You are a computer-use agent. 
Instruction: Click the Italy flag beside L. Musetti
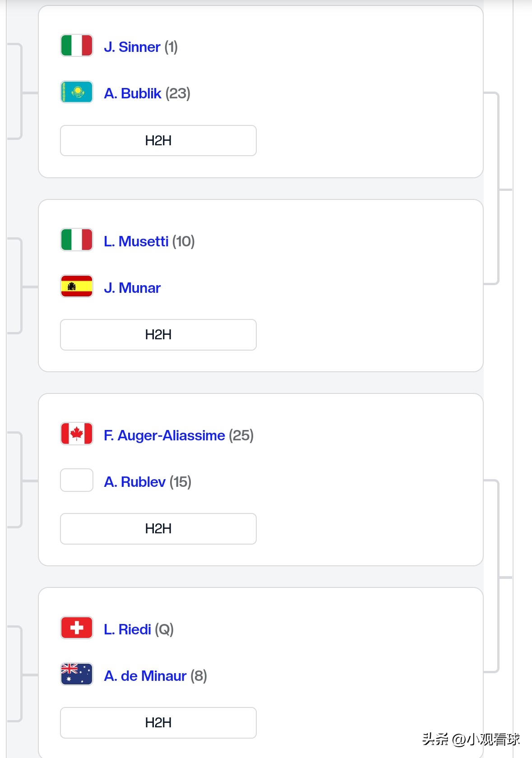77,240
